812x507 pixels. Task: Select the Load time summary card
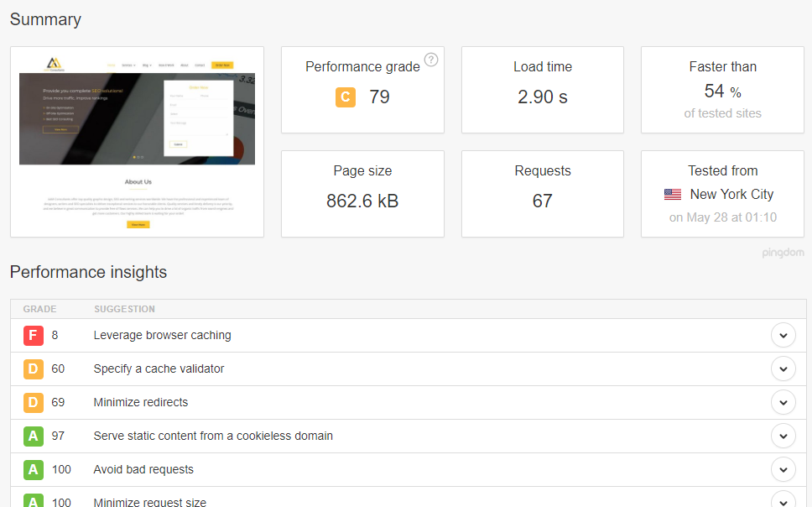[x=542, y=90]
